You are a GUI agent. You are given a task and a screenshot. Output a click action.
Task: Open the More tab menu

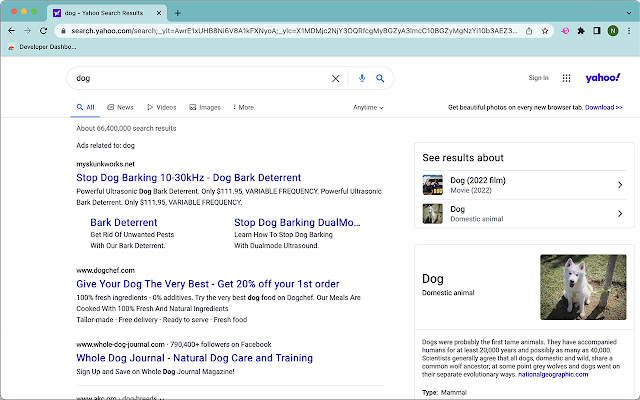[x=244, y=107]
